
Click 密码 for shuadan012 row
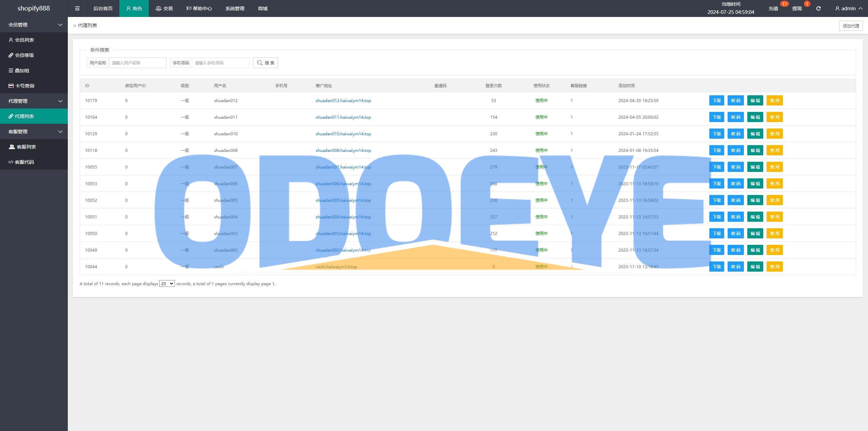[735, 100]
